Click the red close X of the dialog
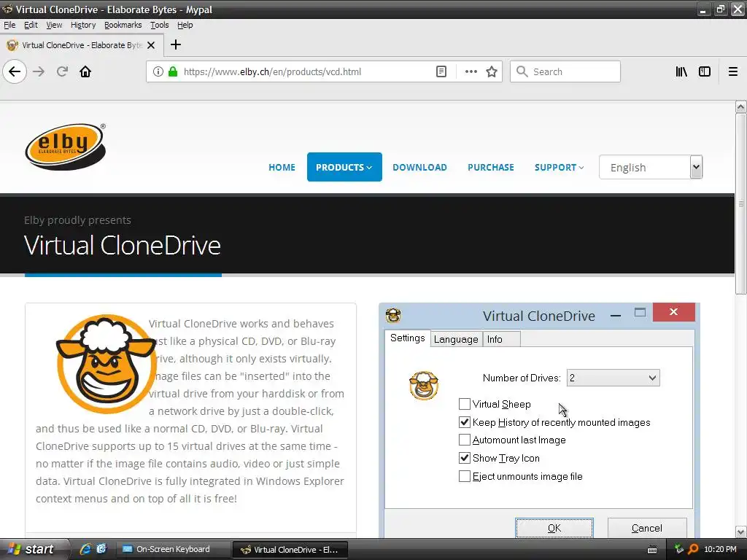Viewport: 747px width, 560px height. pos(673,312)
